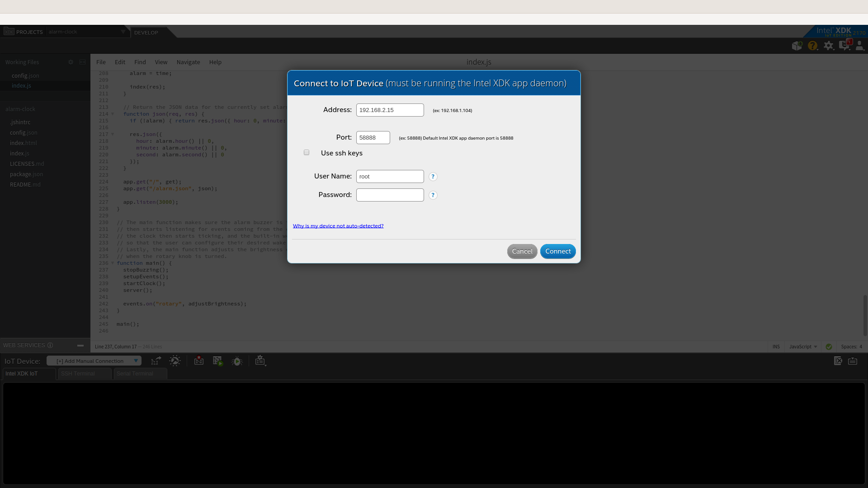Switch to Serial Terminal tab
The height and width of the screenshot is (488, 868).
140,374
